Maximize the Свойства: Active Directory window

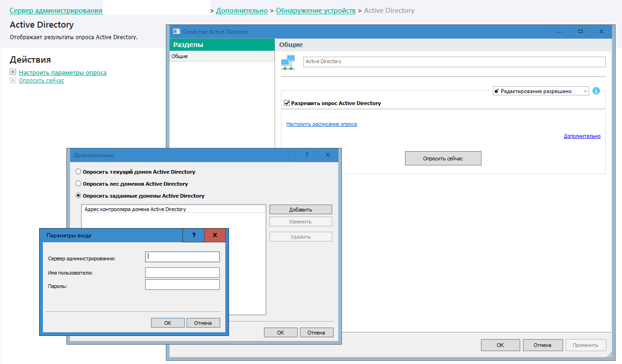[x=581, y=32]
